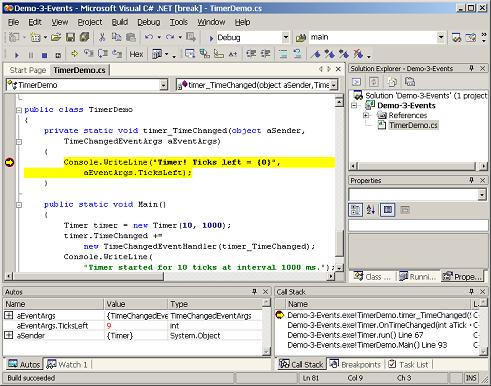Click the Undo toolbar icon

[x=149, y=37]
